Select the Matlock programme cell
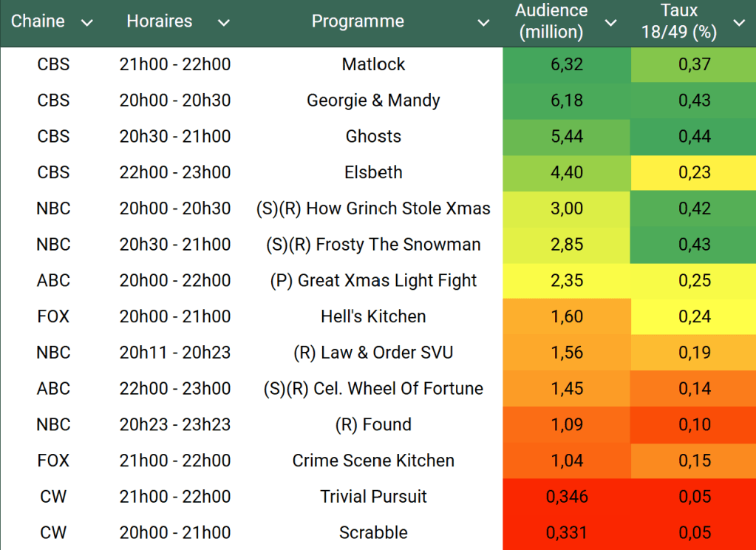 [x=373, y=64]
